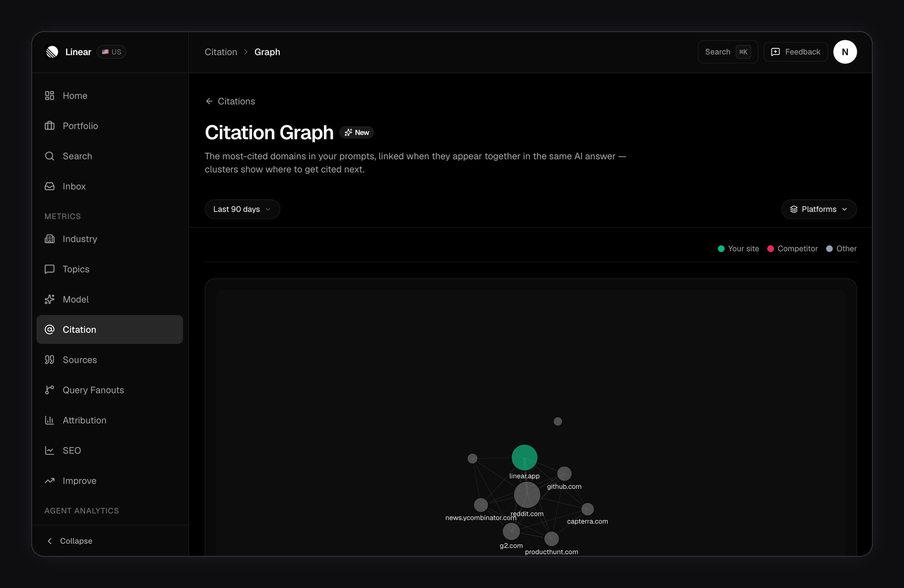Click the top bar Search field
This screenshot has width=904, height=588.
[x=728, y=52]
